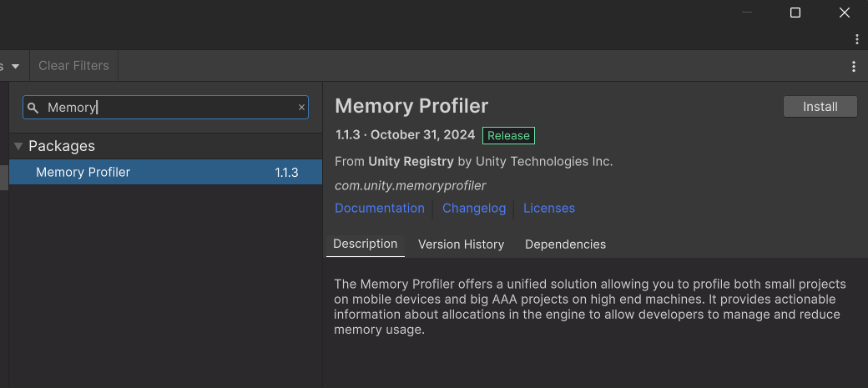Focus the package search input field
868x388 pixels.
pyautogui.click(x=167, y=108)
